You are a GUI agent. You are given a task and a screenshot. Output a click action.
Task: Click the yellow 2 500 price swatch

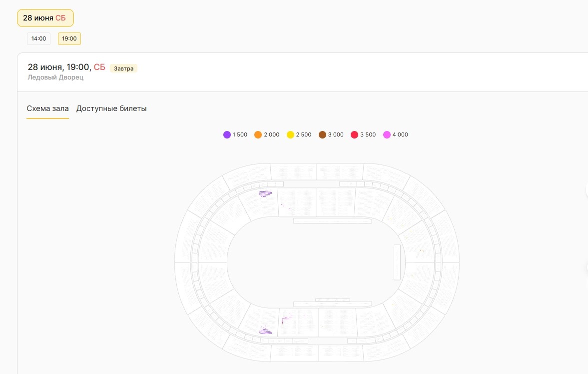coord(290,134)
